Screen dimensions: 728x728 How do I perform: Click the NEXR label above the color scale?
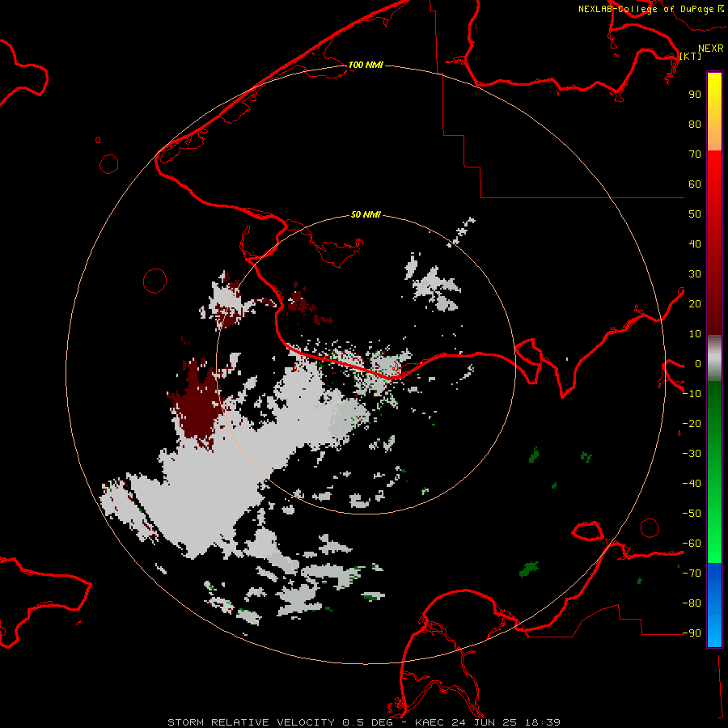click(x=710, y=49)
